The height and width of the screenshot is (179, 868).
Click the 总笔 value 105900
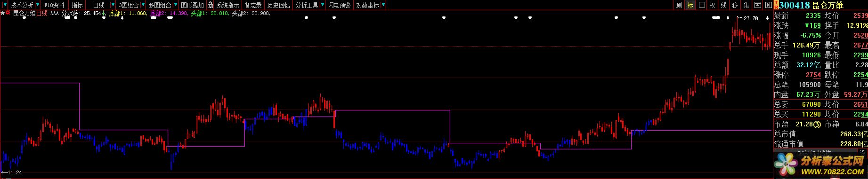810,85
